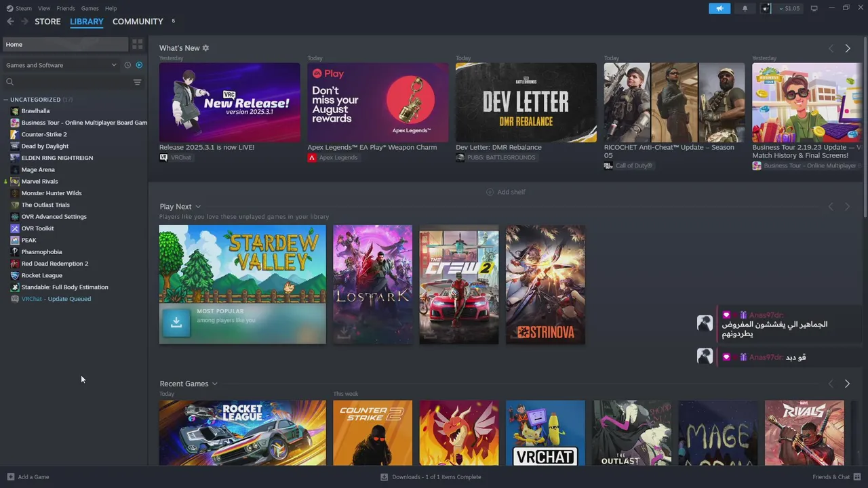Enter Big Picture mode via monitor icon
The width and height of the screenshot is (868, 488).
click(x=814, y=8)
